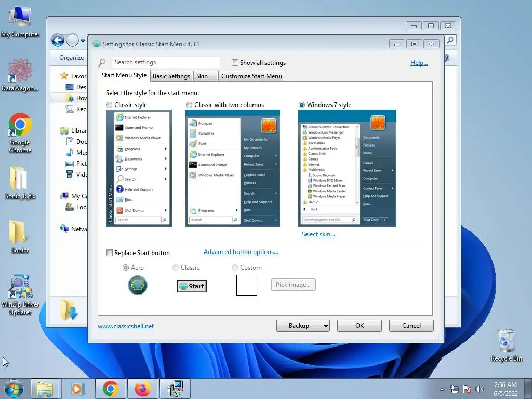Screen dimensions: 532x399
Task: Open WinZip Driver Updater desktop shortcut
Action: click(x=20, y=295)
